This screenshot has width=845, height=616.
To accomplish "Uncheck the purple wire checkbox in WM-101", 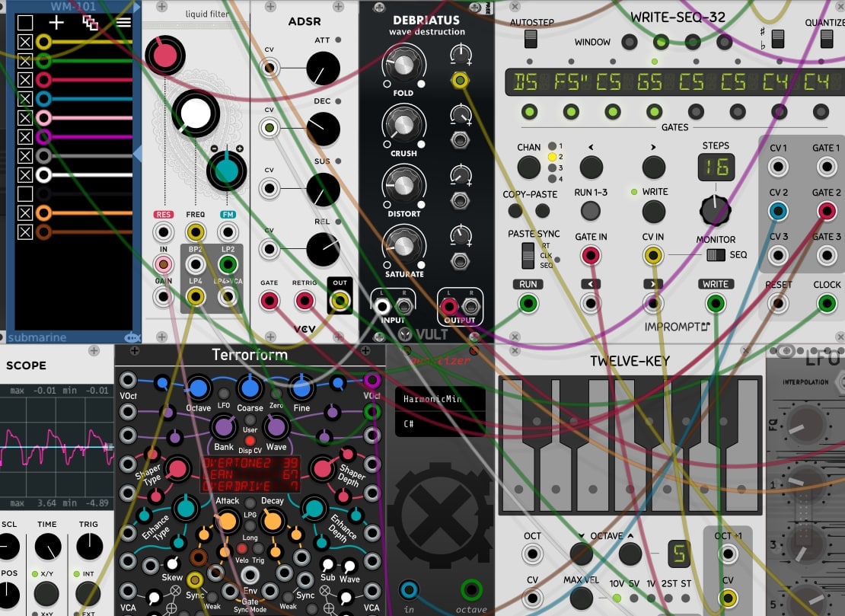I will point(25,137).
